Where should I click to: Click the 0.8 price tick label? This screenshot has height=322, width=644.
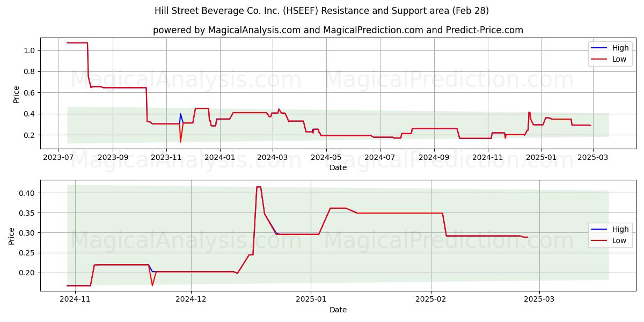[30, 71]
